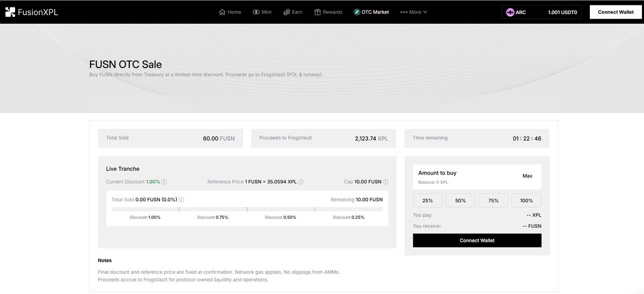The image size is (644, 294).
Task: Click the Rewards gift icon
Action: [317, 12]
